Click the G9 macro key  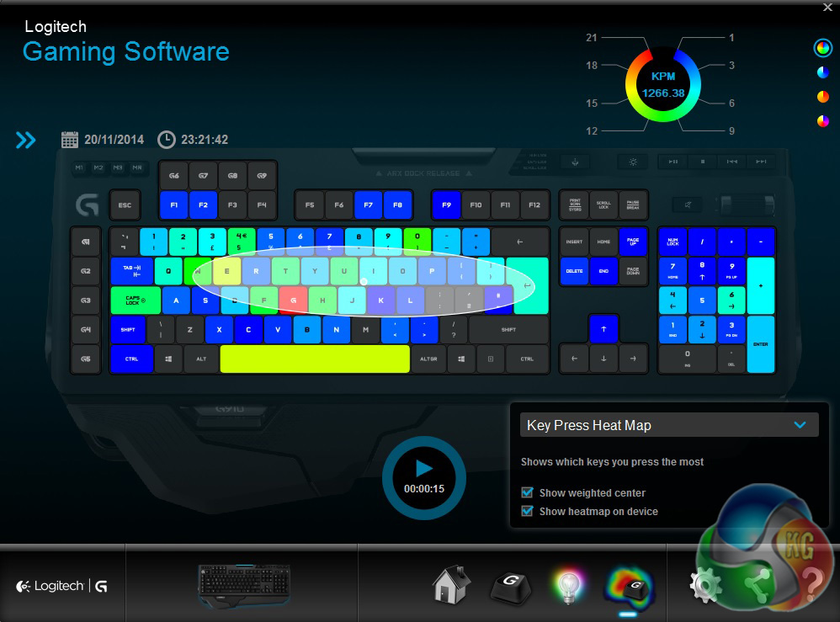click(x=262, y=175)
